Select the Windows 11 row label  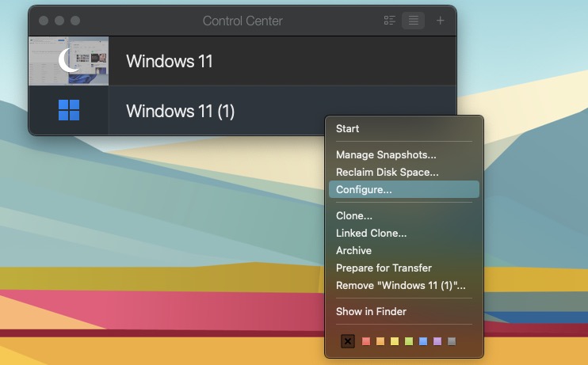click(x=169, y=61)
